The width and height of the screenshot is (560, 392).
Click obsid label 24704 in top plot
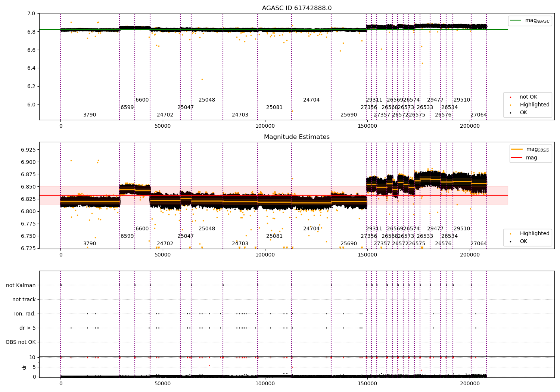coord(311,100)
